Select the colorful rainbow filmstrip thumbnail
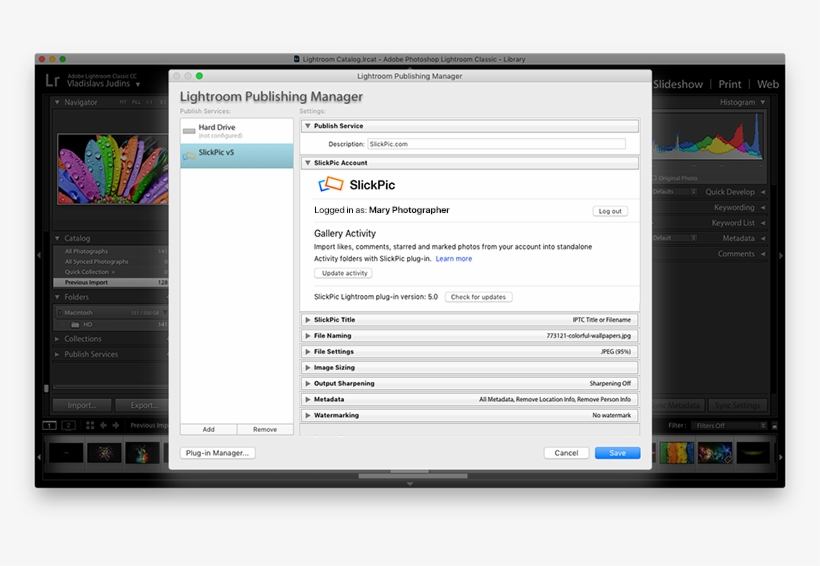Image resolution: width=820 pixels, height=566 pixels. 677,453
